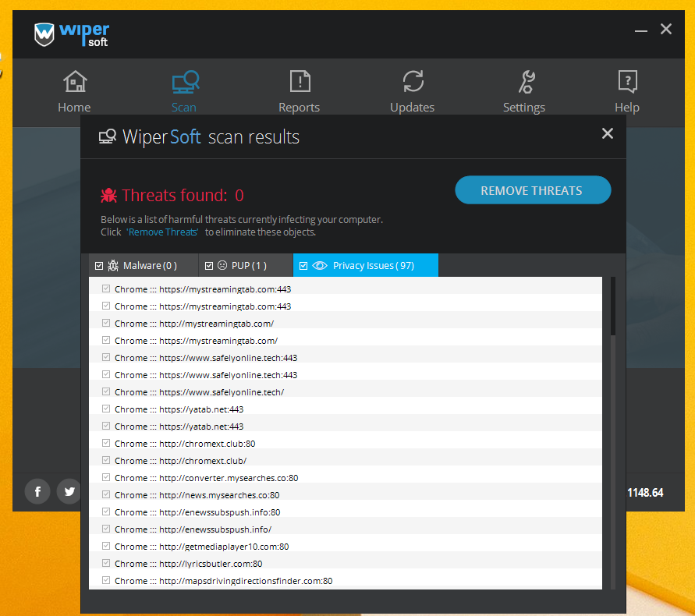This screenshot has width=695, height=616.
Task: Toggle the Privacy Issues (97) tab checkbox
Action: pyautogui.click(x=303, y=266)
